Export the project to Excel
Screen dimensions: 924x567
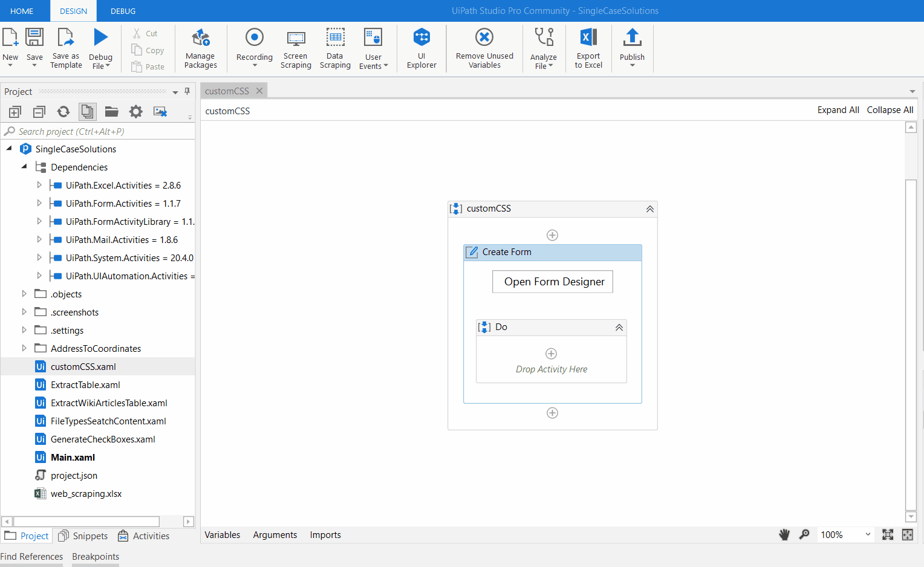[588, 48]
